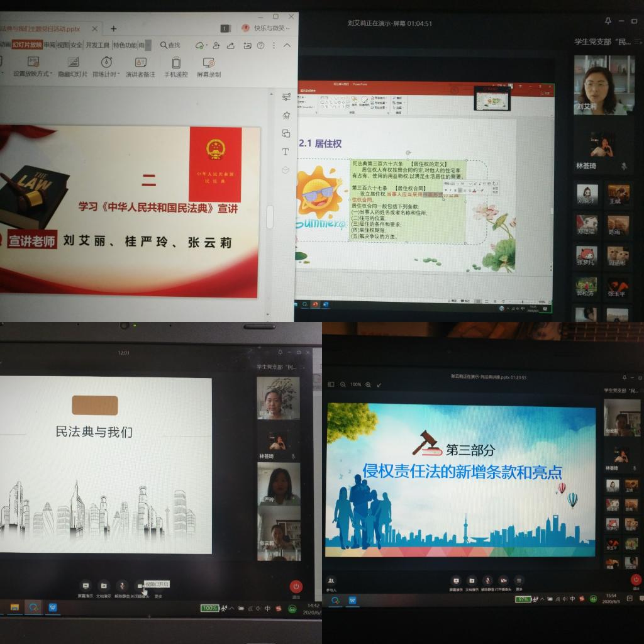Click the 手机遥控 phone remote icon
Image resolution: width=644 pixels, height=644 pixels.
[x=176, y=66]
